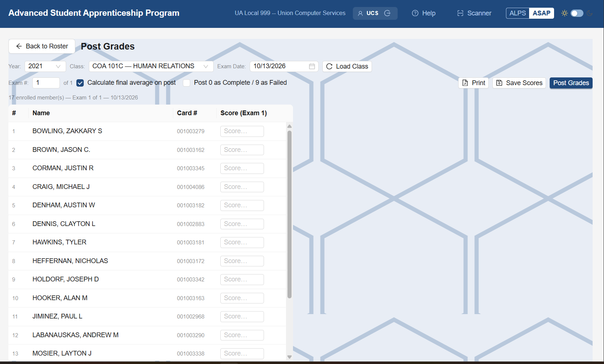Check Post 0 as Complete / 9 as Failed

187,83
